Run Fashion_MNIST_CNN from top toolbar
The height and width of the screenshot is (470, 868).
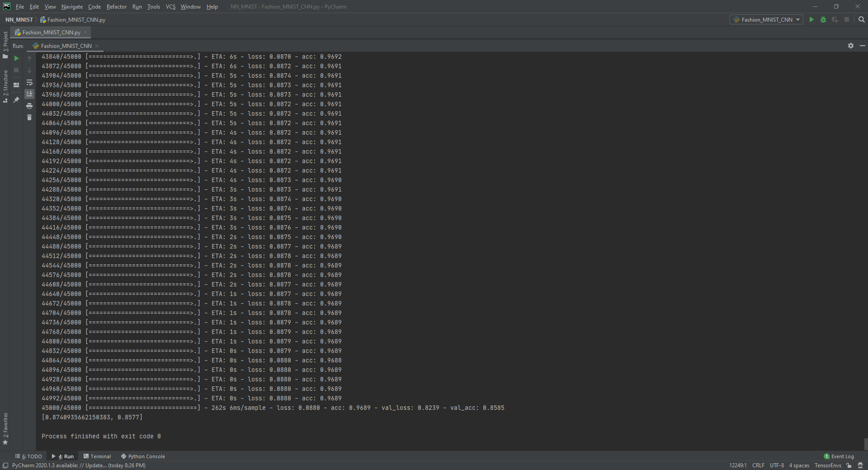pos(811,19)
